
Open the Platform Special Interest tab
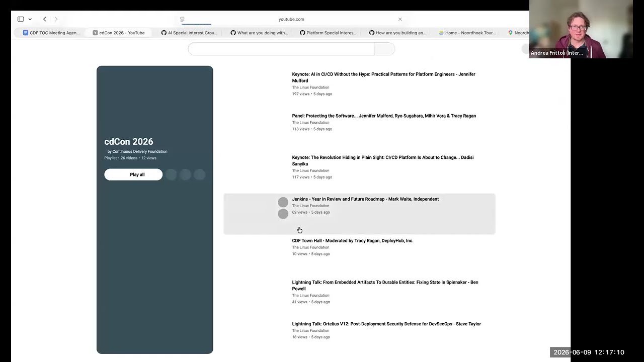[328, 33]
